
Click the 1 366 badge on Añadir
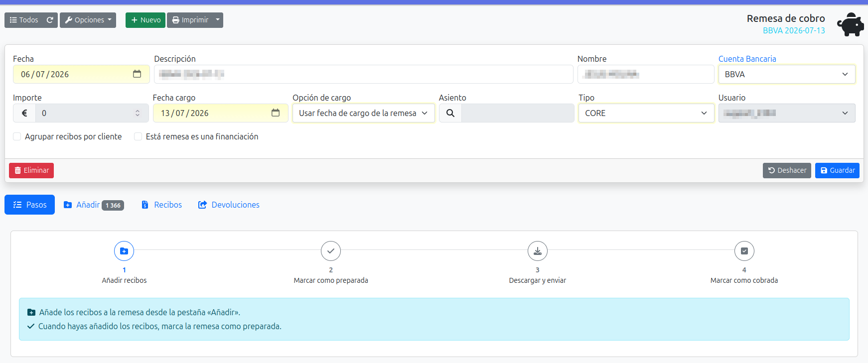click(113, 205)
